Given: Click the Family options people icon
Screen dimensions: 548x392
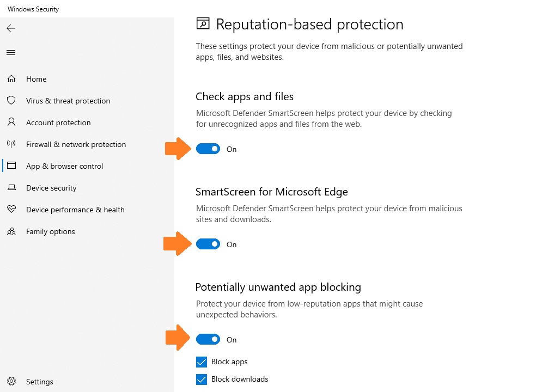Looking at the screenshot, I should [11, 231].
